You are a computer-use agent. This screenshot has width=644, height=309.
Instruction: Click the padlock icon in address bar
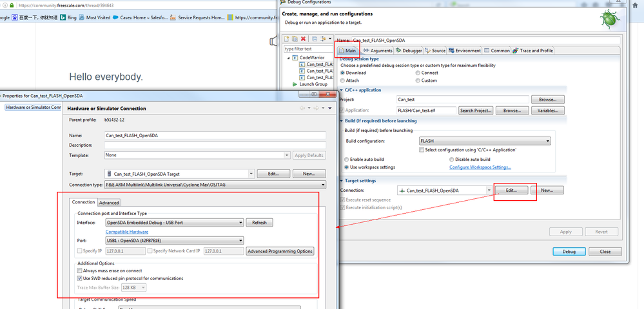pyautogui.click(x=11, y=6)
